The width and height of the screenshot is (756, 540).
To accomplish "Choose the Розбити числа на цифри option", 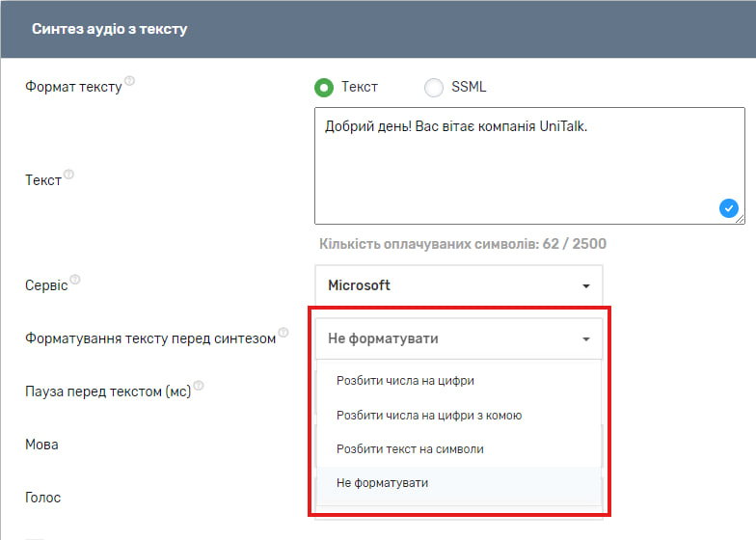I will [x=405, y=381].
